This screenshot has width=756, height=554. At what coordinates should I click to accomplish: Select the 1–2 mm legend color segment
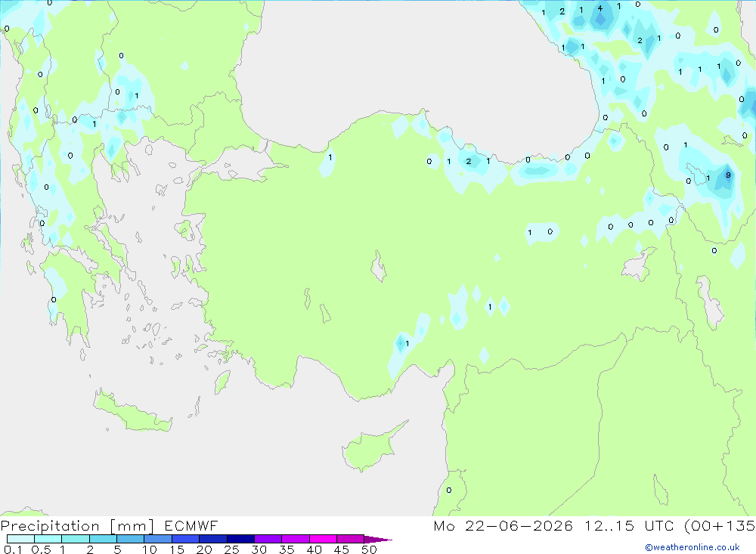(x=76, y=539)
